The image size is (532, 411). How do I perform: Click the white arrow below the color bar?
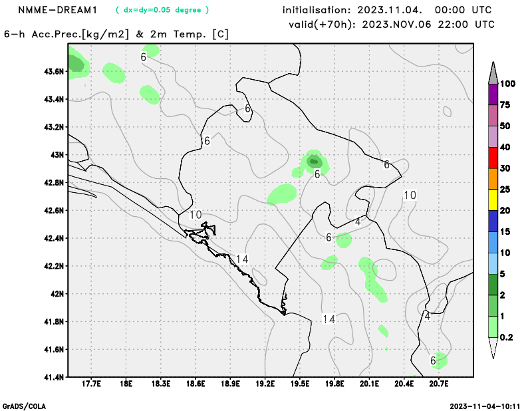[493, 348]
